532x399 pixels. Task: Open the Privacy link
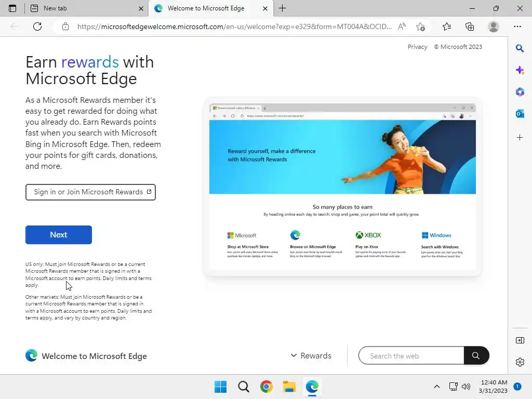pyautogui.click(x=417, y=47)
